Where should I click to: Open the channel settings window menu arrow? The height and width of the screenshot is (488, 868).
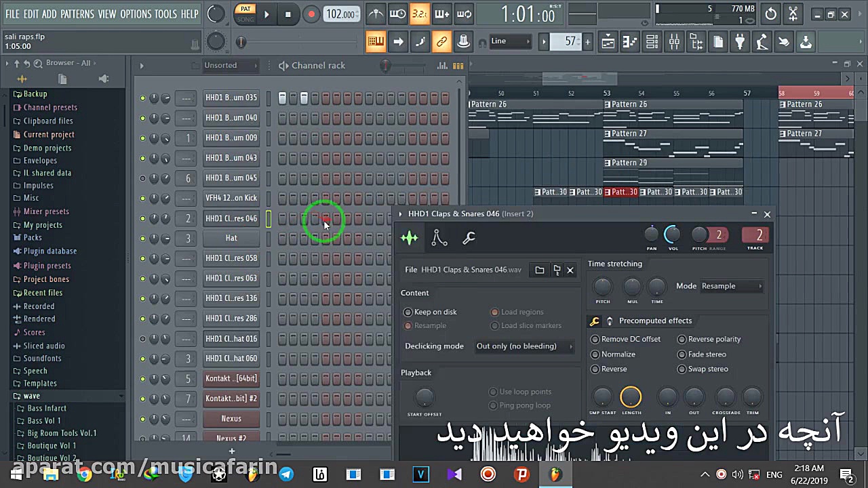pyautogui.click(x=400, y=214)
